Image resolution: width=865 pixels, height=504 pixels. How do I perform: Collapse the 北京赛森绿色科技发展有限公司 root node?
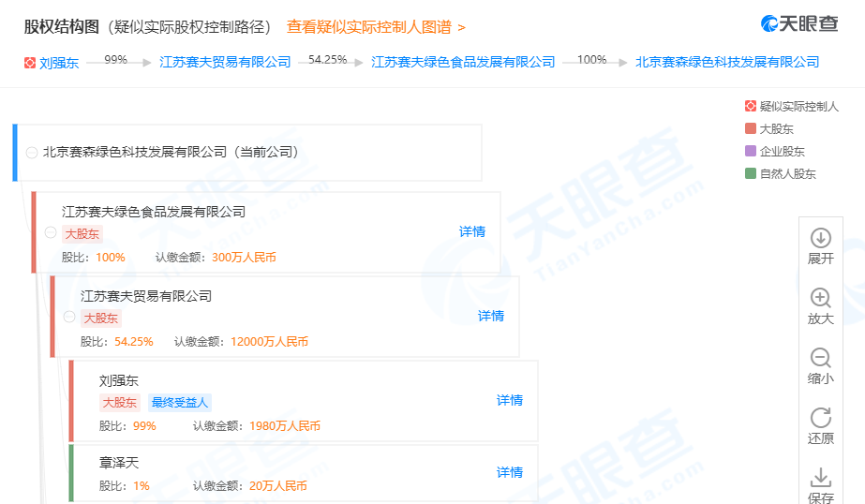pyautogui.click(x=32, y=152)
